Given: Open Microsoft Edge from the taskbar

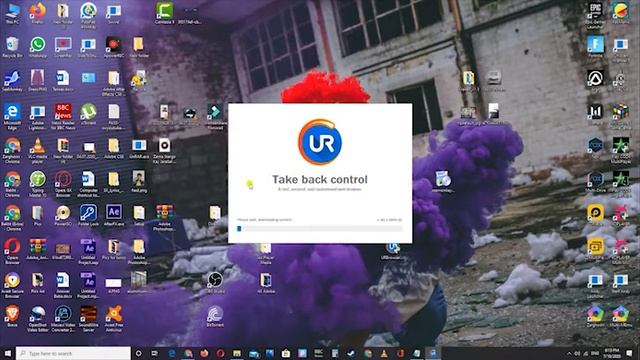Looking at the screenshot, I should point(171,353).
